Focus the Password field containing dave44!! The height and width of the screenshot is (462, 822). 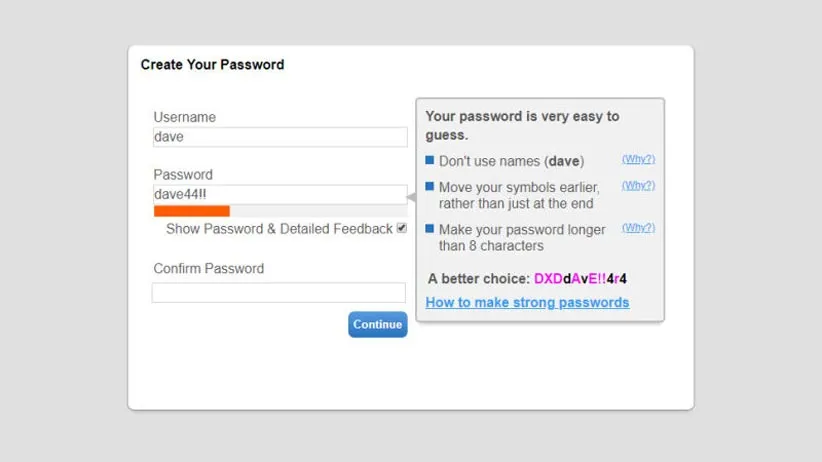280,194
